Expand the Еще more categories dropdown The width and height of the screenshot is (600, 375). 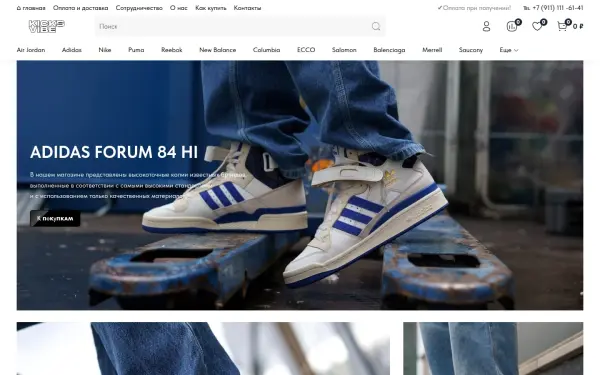click(x=509, y=50)
